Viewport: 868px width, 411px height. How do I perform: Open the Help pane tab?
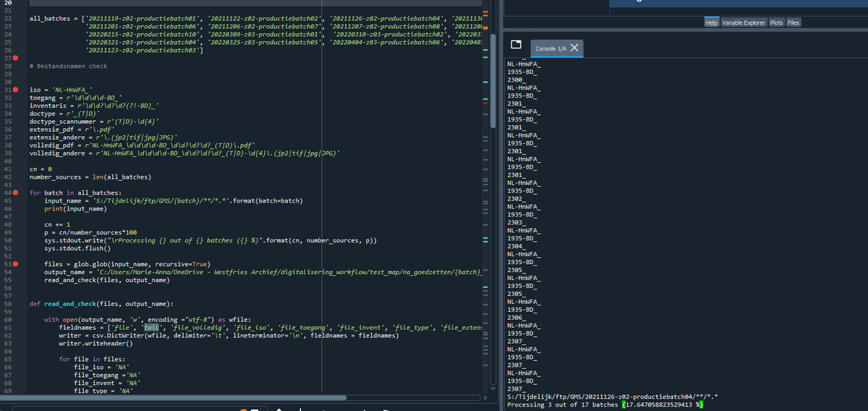click(712, 22)
